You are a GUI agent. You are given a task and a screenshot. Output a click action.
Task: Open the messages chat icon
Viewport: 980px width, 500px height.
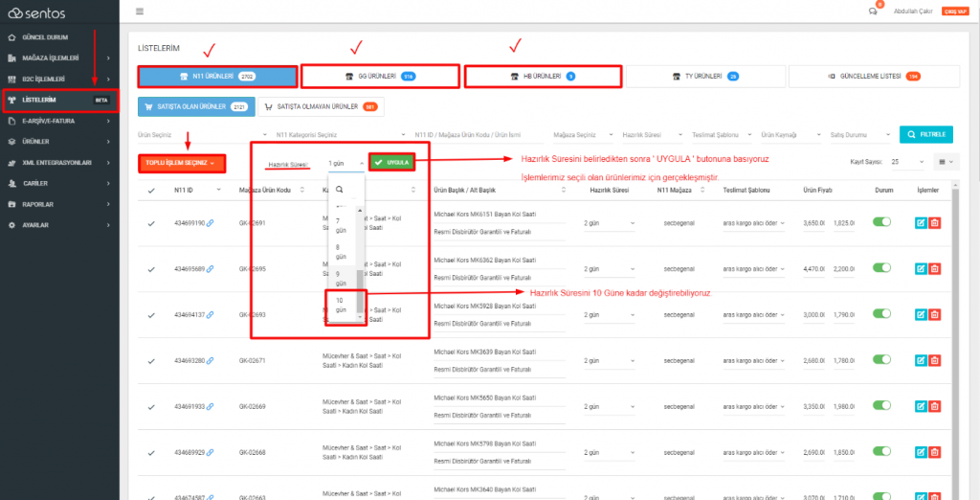click(872, 11)
